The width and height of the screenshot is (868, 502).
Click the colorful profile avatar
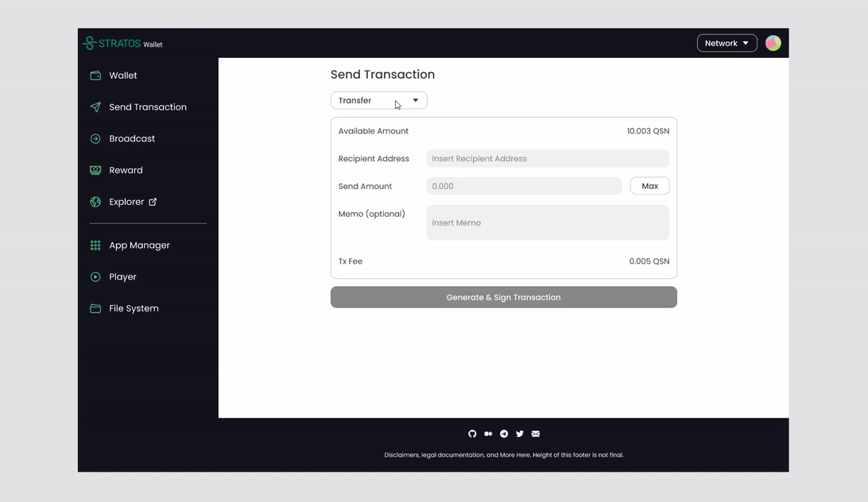pyautogui.click(x=773, y=44)
